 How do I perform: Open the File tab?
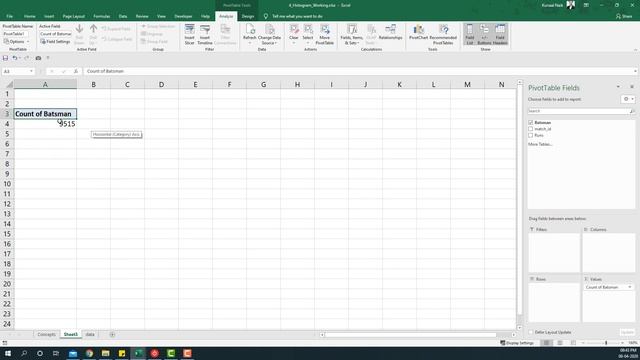pyautogui.click(x=9, y=16)
